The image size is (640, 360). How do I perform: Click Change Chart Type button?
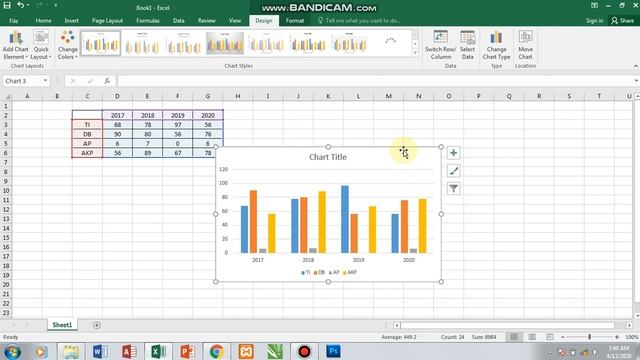click(x=496, y=45)
